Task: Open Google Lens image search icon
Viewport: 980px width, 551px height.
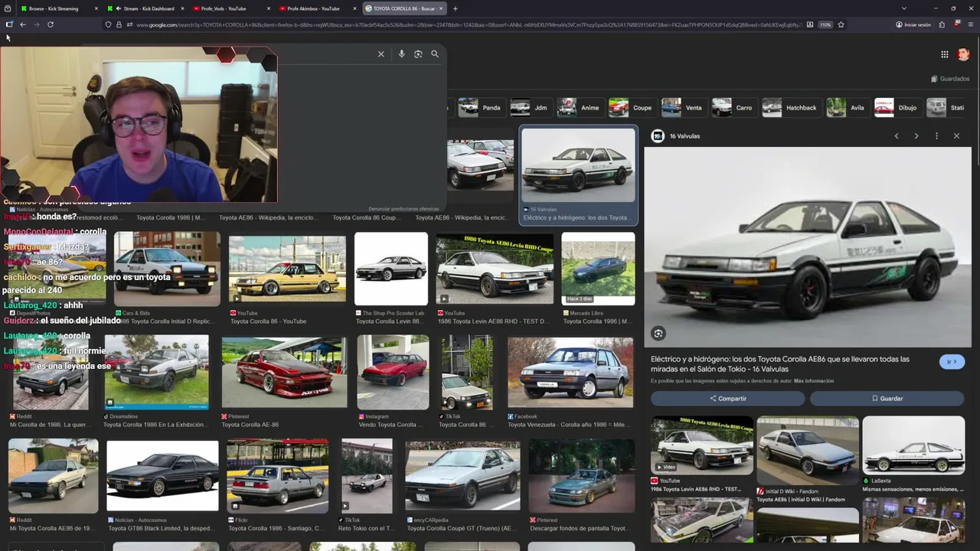Action: coord(418,54)
